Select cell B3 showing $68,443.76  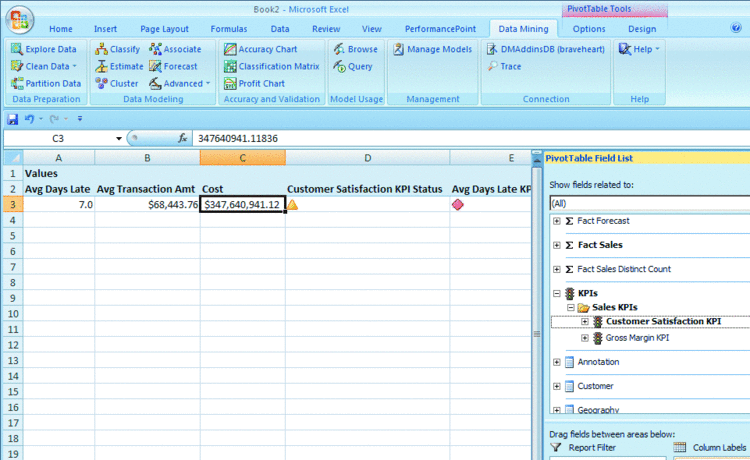(147, 205)
